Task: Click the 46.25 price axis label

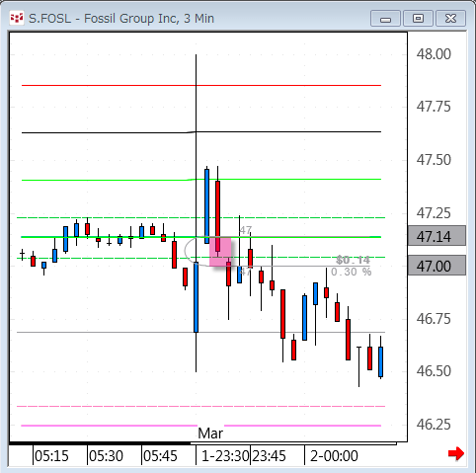Action: [434, 425]
